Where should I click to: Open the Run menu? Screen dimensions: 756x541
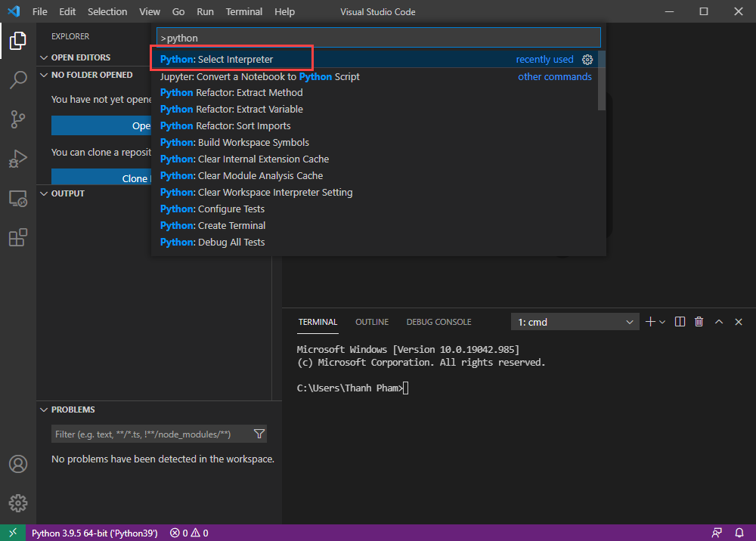click(x=205, y=11)
